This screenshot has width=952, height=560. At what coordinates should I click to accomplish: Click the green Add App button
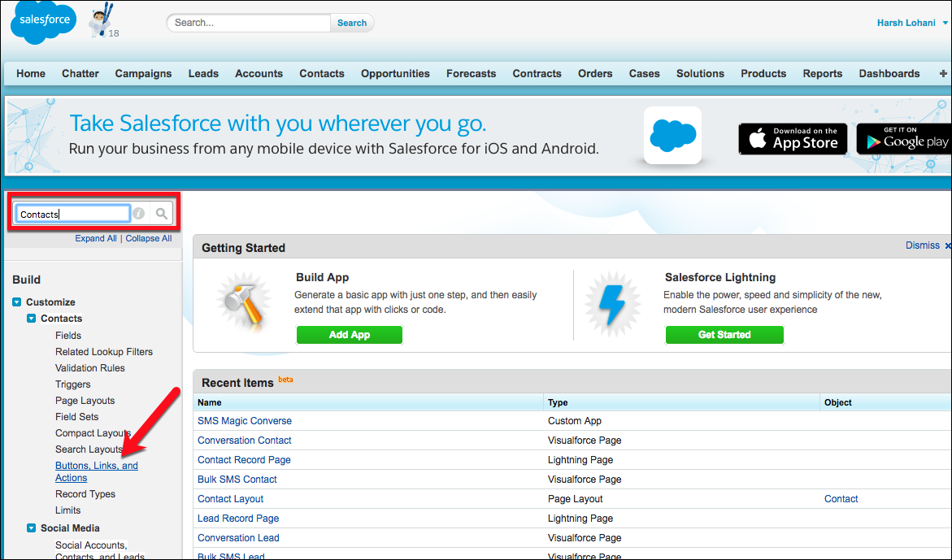(349, 335)
